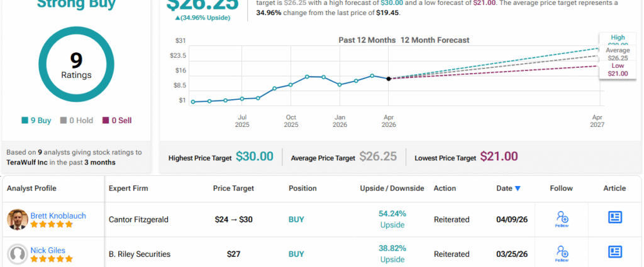Click Nick Giles' avatar placeholder
Image resolution: width=644 pixels, height=267 pixels.
pyautogui.click(x=17, y=254)
